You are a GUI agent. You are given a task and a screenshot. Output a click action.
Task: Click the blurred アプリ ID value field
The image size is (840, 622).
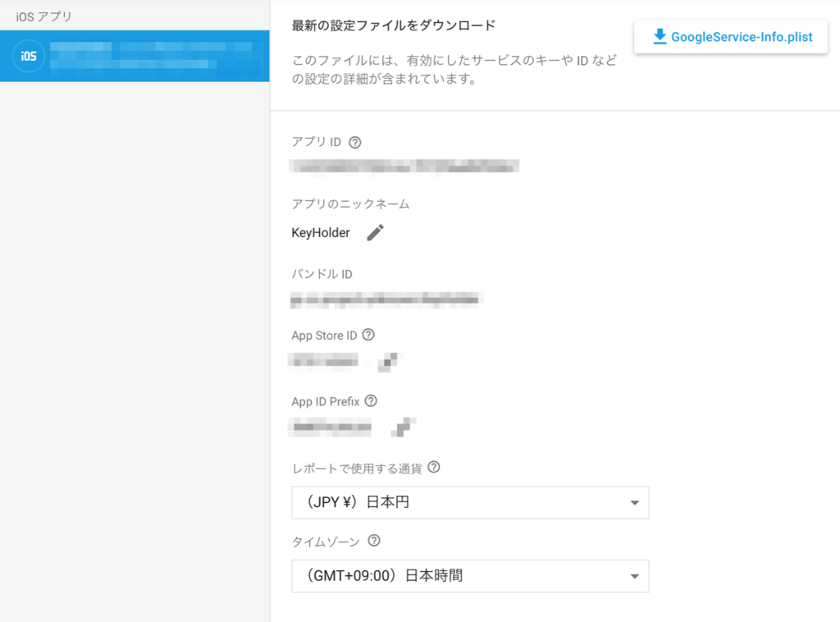pyautogui.click(x=404, y=166)
